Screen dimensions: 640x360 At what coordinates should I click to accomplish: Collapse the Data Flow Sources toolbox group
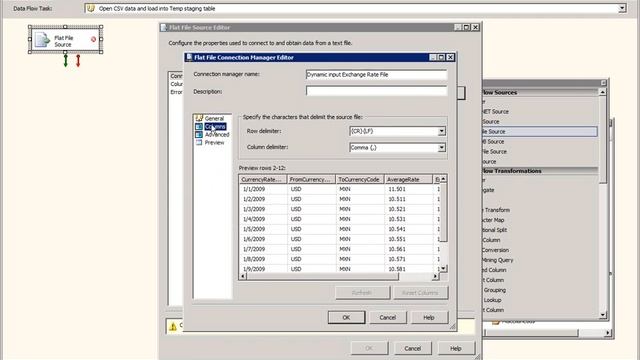[x=540, y=93]
